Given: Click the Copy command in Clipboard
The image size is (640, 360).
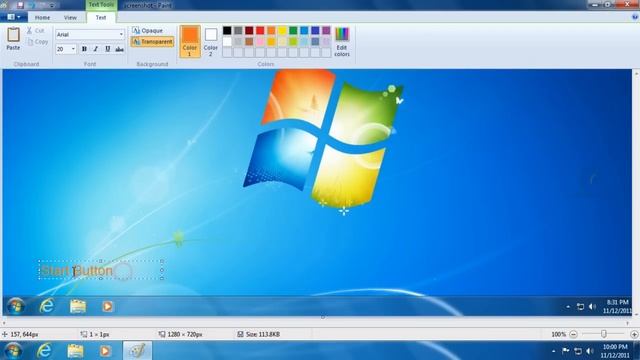Looking at the screenshot, I should click(x=38, y=42).
